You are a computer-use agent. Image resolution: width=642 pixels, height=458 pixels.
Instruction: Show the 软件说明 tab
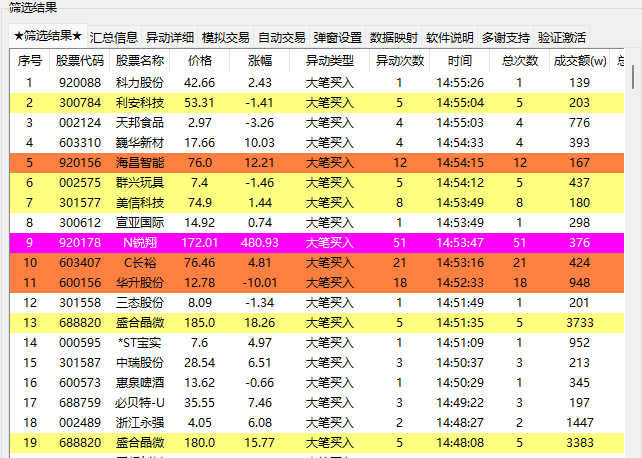click(450, 38)
